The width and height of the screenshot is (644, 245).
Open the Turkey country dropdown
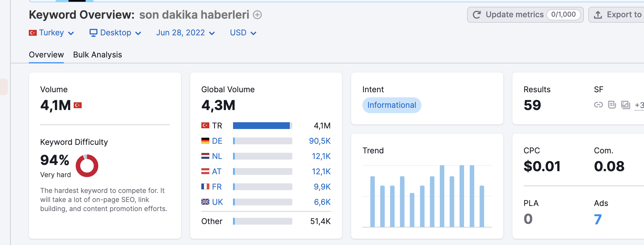pyautogui.click(x=51, y=33)
